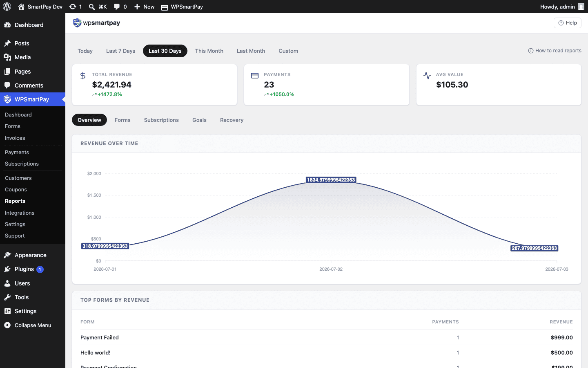This screenshot has width=588, height=368.
Task: Open the search command palette icon
Action: (92, 7)
